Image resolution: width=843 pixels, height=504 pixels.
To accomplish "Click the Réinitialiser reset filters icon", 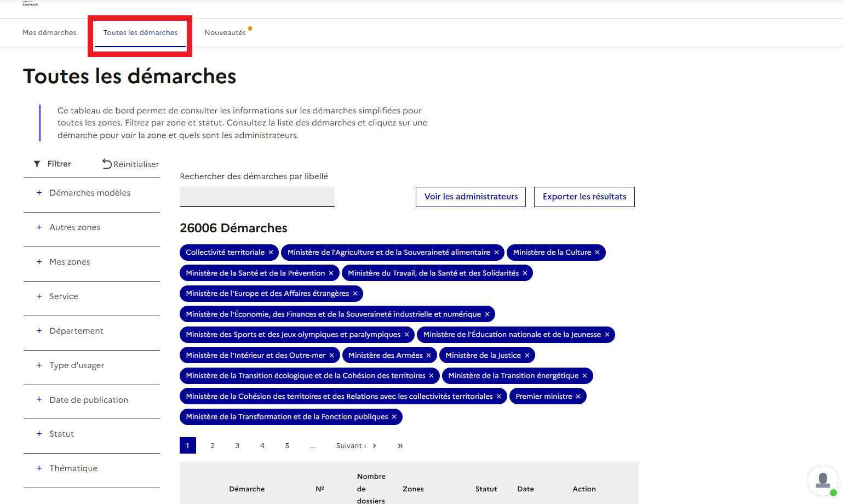I will pos(107,164).
